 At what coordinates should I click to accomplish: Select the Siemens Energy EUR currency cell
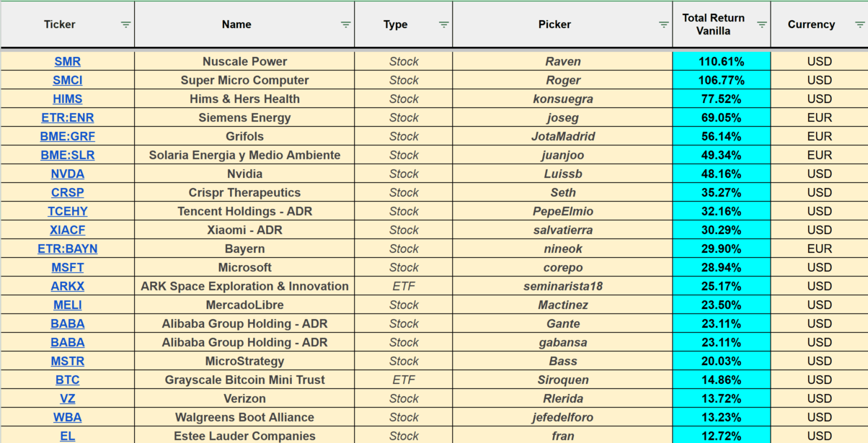tap(819, 118)
